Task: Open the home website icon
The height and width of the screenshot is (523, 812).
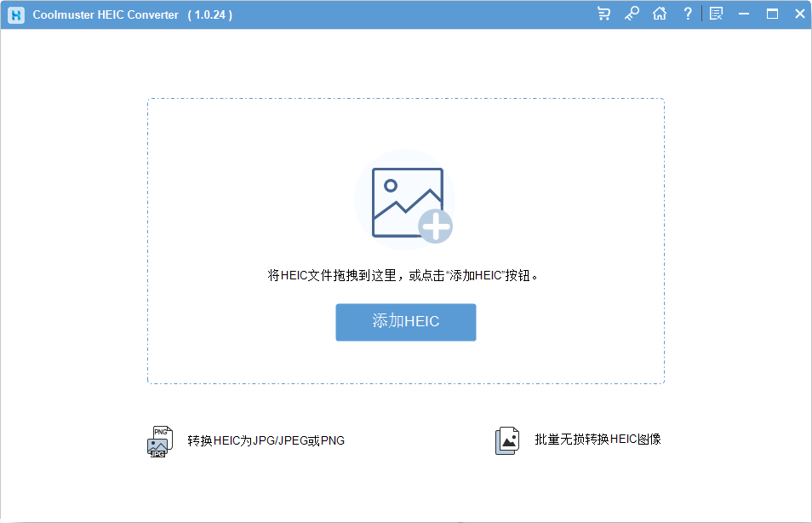Action: 660,14
